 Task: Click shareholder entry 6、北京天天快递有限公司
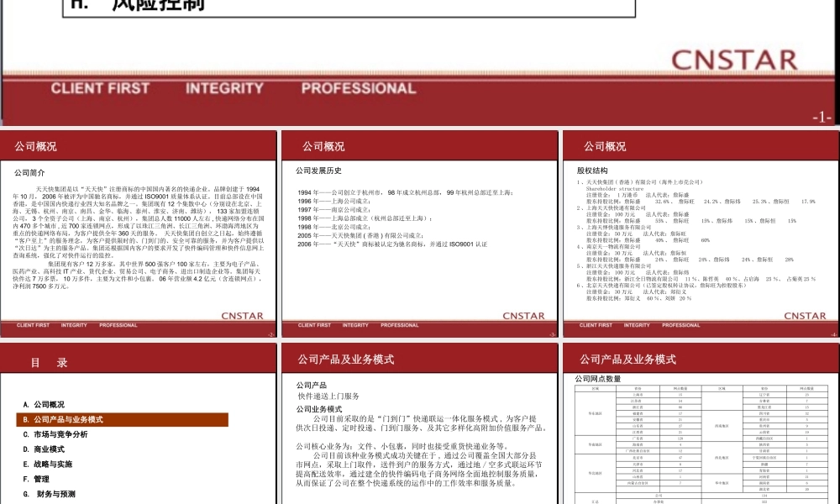pos(662,285)
